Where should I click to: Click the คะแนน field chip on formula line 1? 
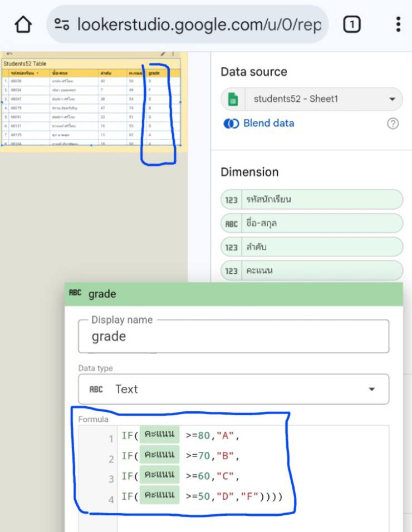click(x=159, y=435)
